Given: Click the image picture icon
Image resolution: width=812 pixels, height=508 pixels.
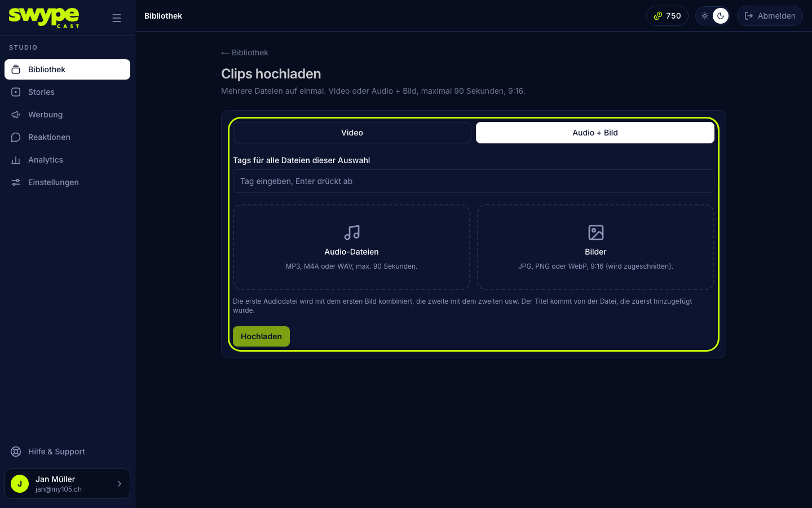Looking at the screenshot, I should tap(596, 233).
